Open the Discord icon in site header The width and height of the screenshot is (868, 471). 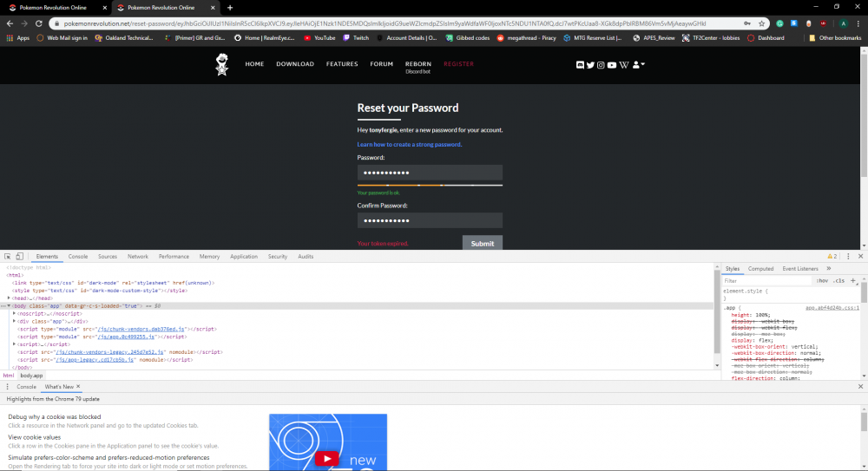click(x=581, y=65)
